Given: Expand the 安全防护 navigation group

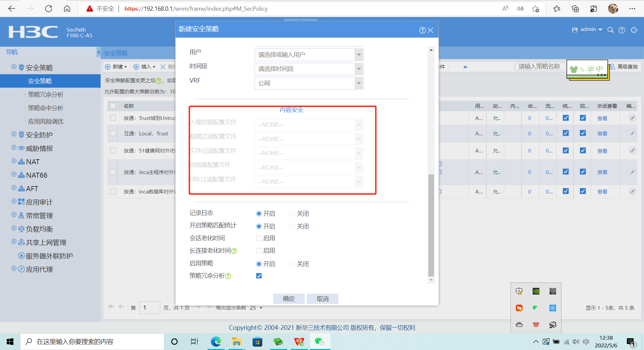Looking at the screenshot, I should [14, 134].
